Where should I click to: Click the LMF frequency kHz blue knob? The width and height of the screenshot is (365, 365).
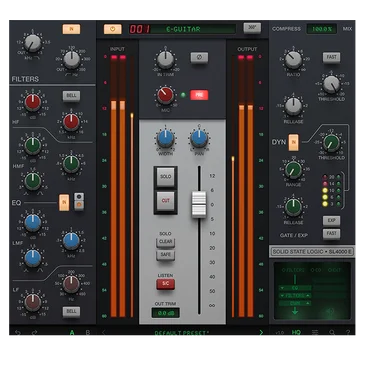click(x=71, y=241)
